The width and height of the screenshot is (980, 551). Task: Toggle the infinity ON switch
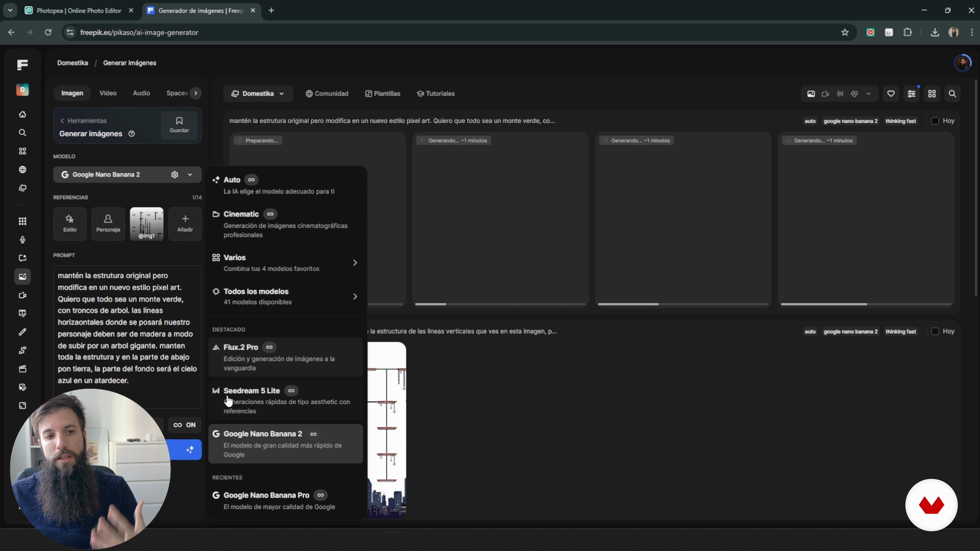pos(185,425)
